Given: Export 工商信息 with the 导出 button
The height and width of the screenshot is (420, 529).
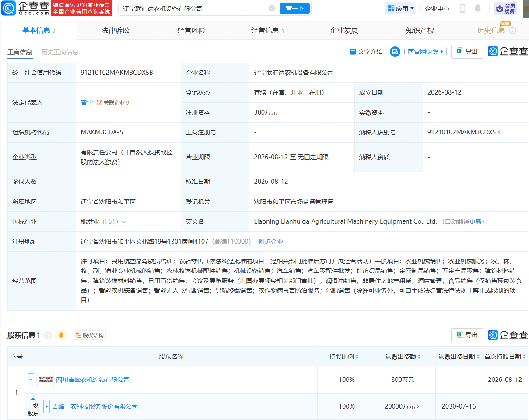Looking at the screenshot, I should (467, 52).
